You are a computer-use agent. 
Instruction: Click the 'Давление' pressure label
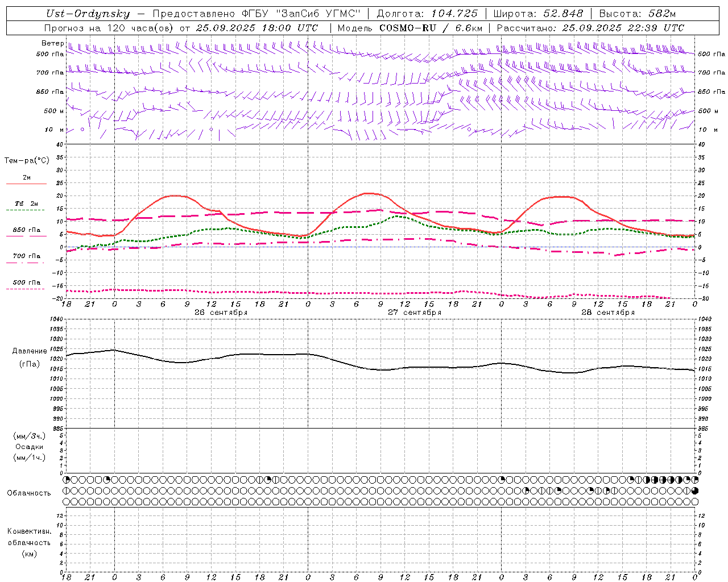coord(30,351)
